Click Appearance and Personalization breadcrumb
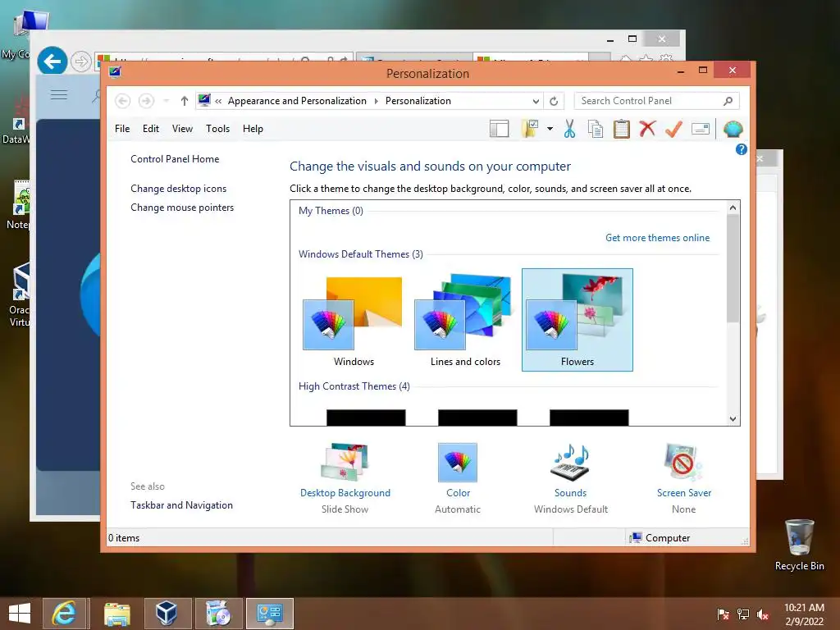 pyautogui.click(x=297, y=101)
